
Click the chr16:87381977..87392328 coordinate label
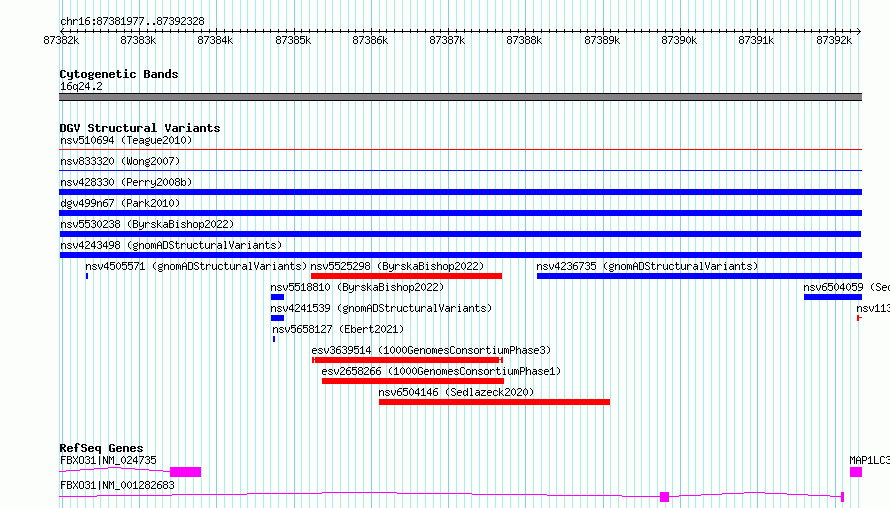click(x=132, y=21)
